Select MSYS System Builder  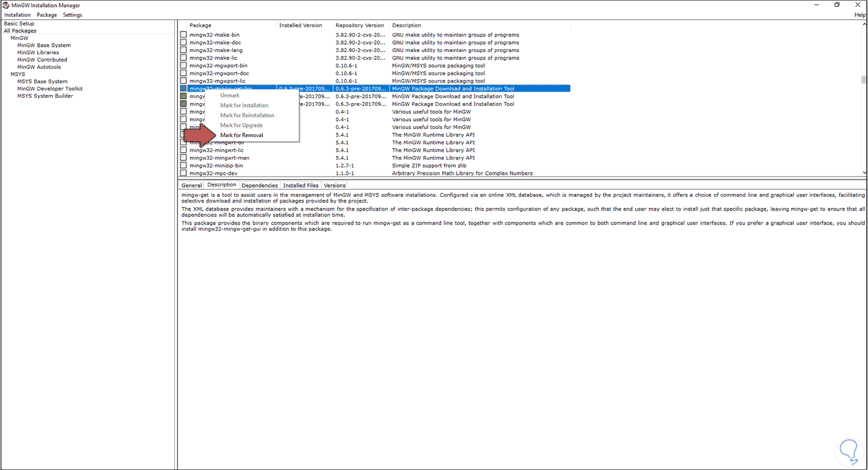(x=45, y=96)
